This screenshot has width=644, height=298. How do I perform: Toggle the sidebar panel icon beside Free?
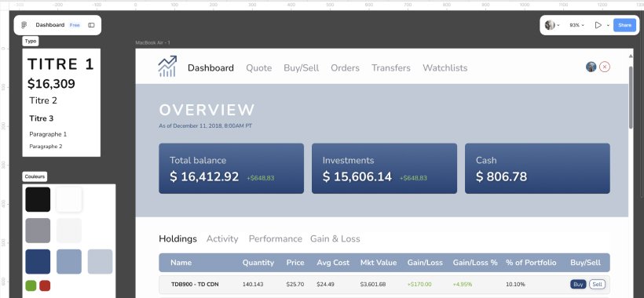[91, 25]
